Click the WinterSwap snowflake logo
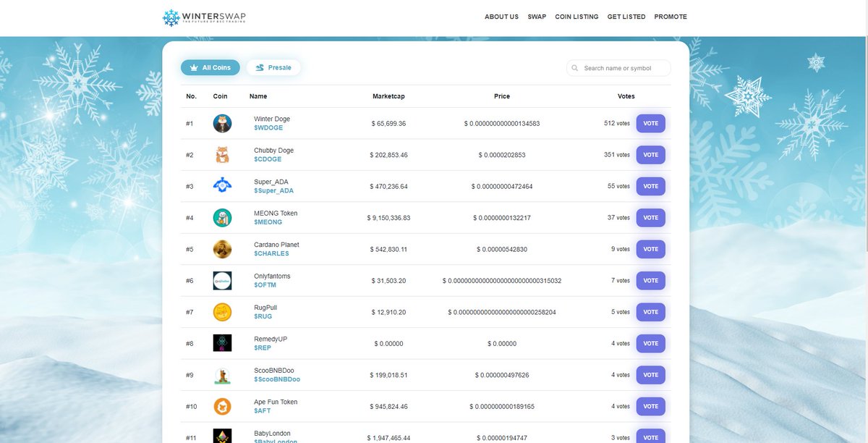This screenshot has height=443, width=868. pyautogui.click(x=170, y=17)
